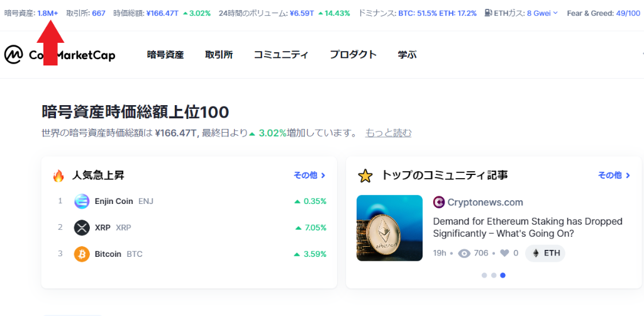
Task: Open the Ethereum coin article thumbnail
Action: (389, 228)
